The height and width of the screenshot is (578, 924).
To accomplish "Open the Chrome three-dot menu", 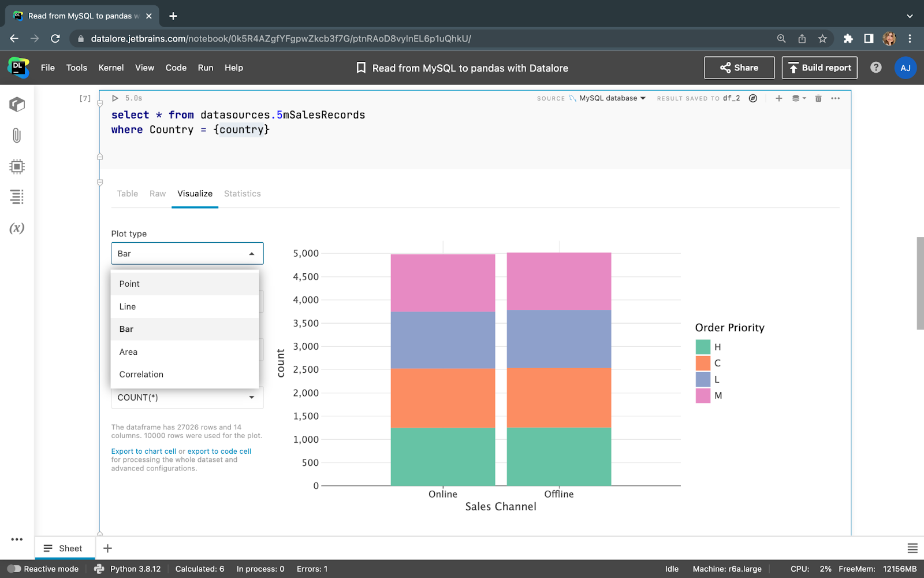I will coord(910,39).
